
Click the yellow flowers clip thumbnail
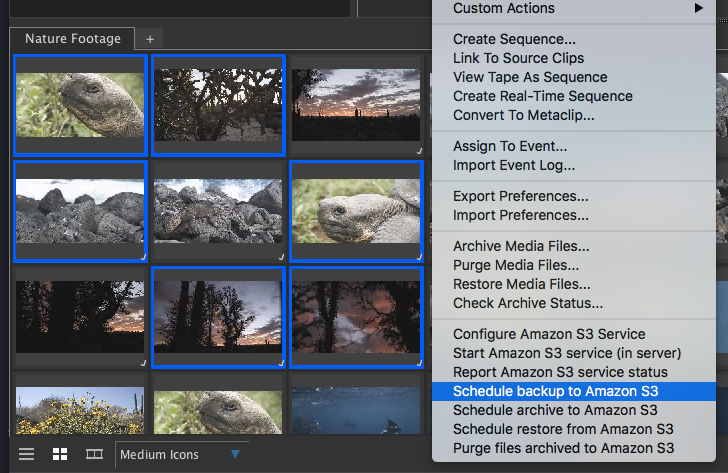[80, 410]
